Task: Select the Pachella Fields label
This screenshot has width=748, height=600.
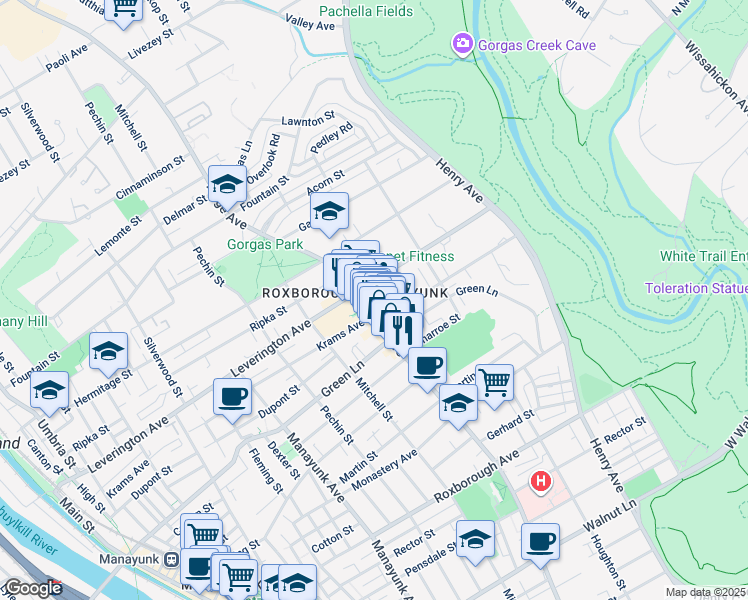Action: [366, 11]
